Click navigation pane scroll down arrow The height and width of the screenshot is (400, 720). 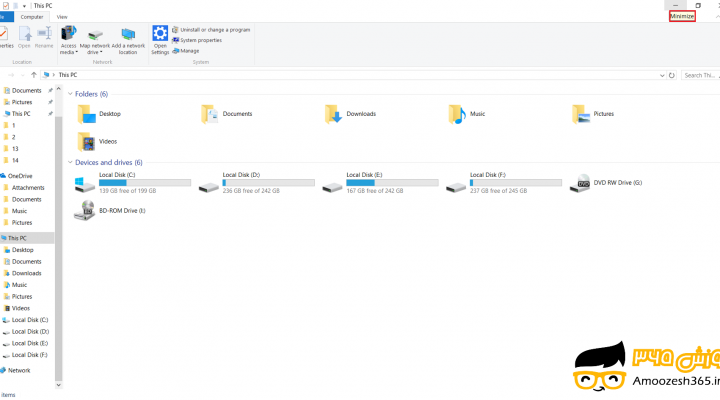click(58, 385)
